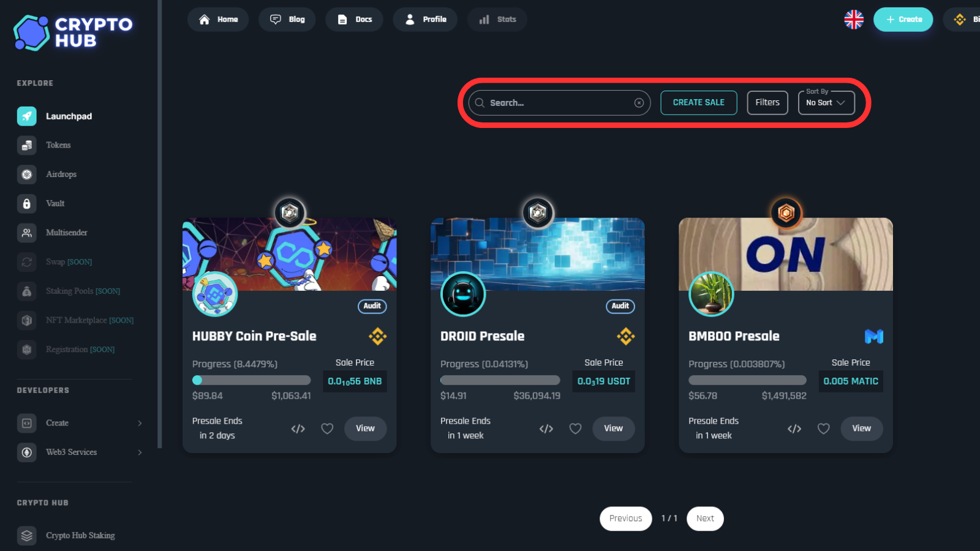Expand the Create developer menu
The image size is (980, 551).
click(80, 423)
